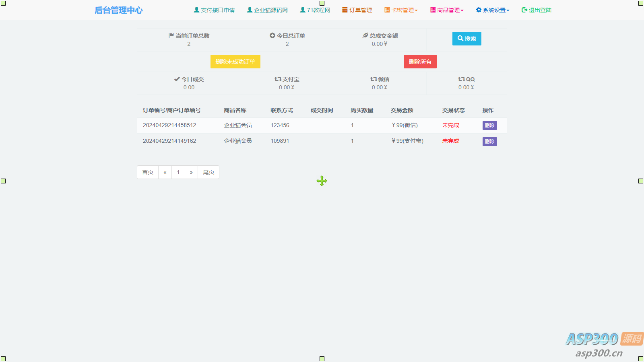The width and height of the screenshot is (644, 362).
Task: Click list icon beside 卡密管理
Action: coord(387,10)
